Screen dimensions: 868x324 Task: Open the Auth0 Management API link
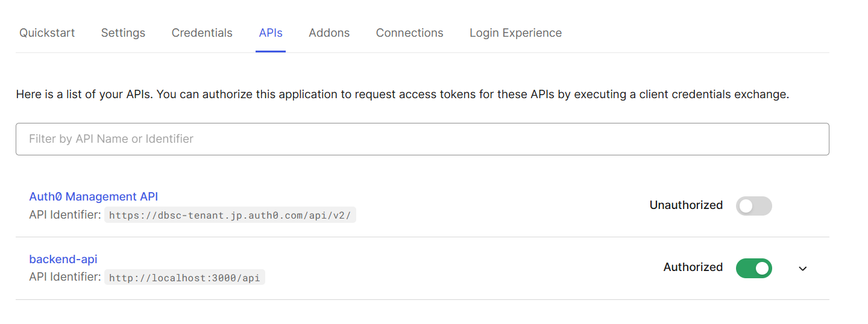pyautogui.click(x=93, y=196)
